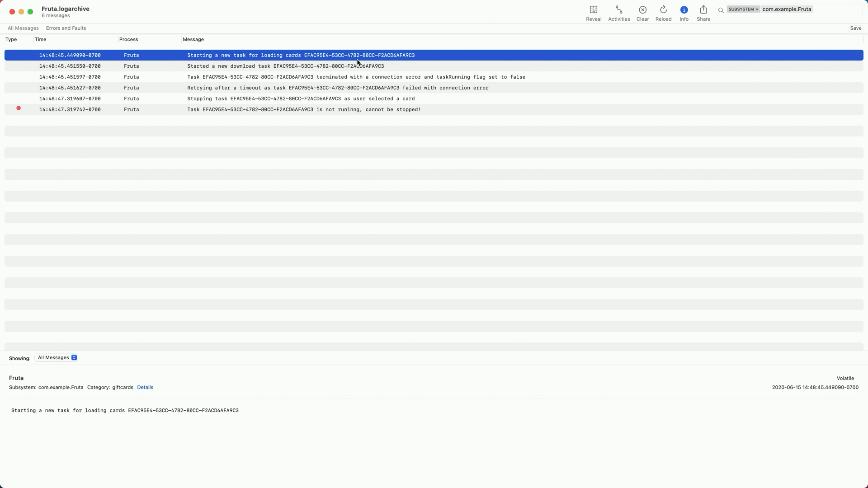Click the detail message text in info pane
Screen dimensions: 868x488
pos(125,410)
